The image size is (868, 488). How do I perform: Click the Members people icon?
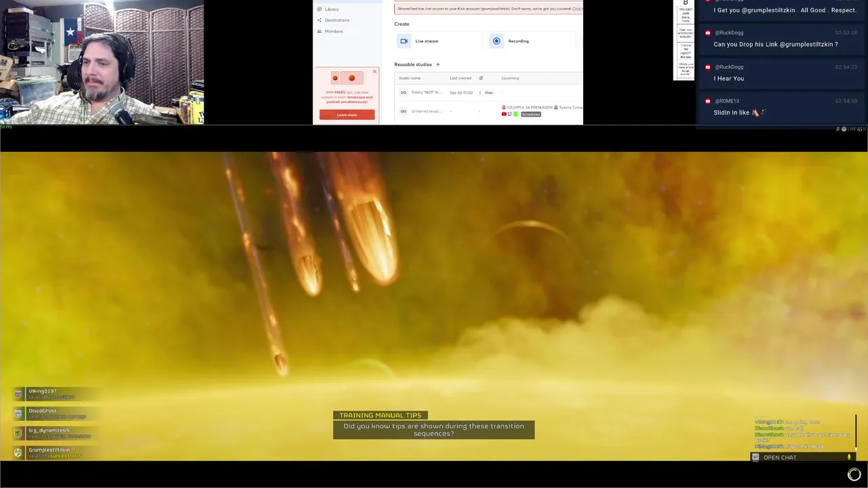coord(319,31)
